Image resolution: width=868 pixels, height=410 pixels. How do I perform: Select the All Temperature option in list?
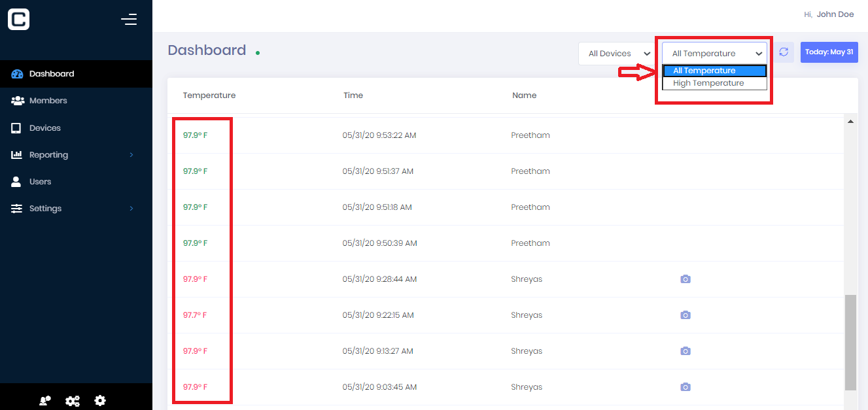pos(715,71)
